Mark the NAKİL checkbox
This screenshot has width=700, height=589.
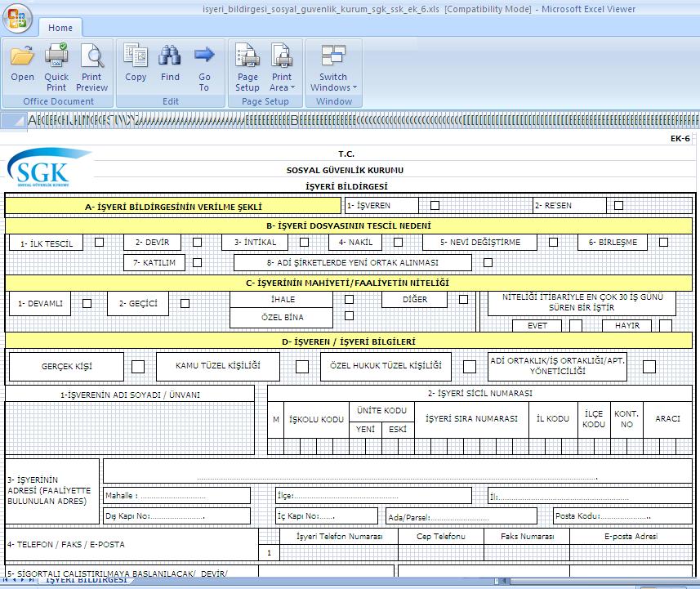(399, 242)
